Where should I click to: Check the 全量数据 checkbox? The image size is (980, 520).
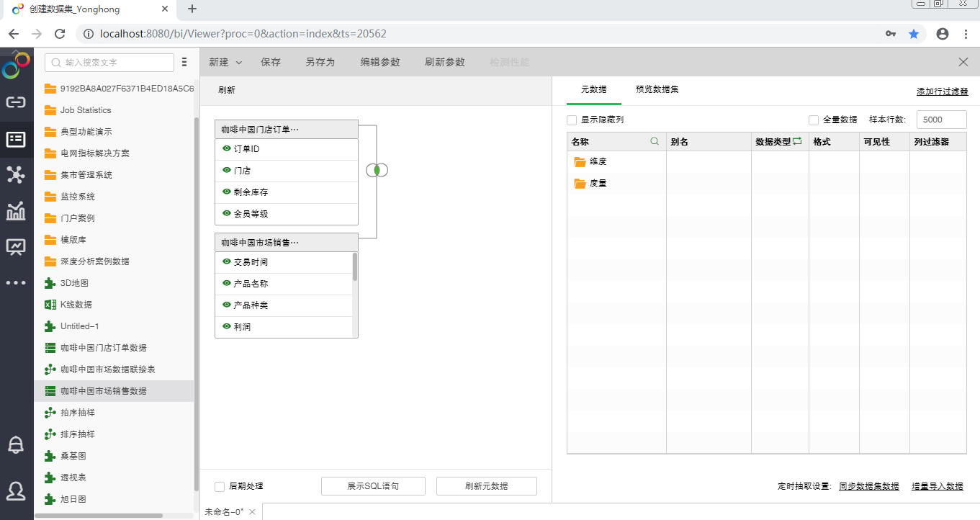(814, 120)
